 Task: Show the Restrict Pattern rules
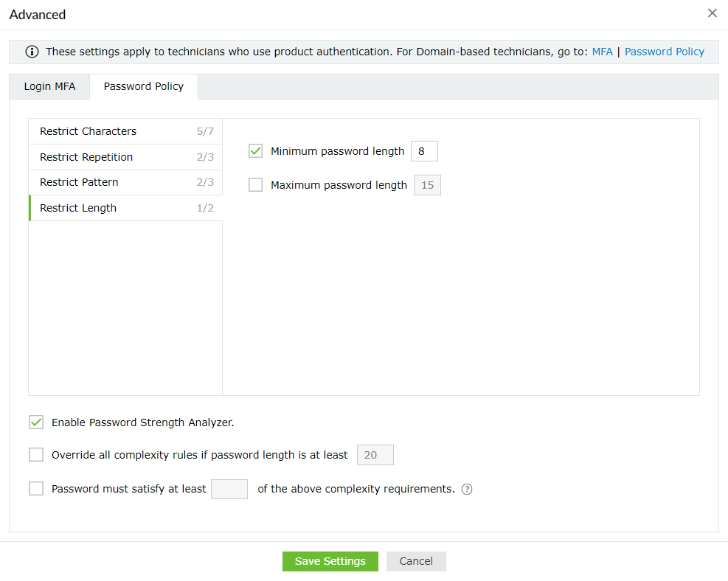(125, 182)
